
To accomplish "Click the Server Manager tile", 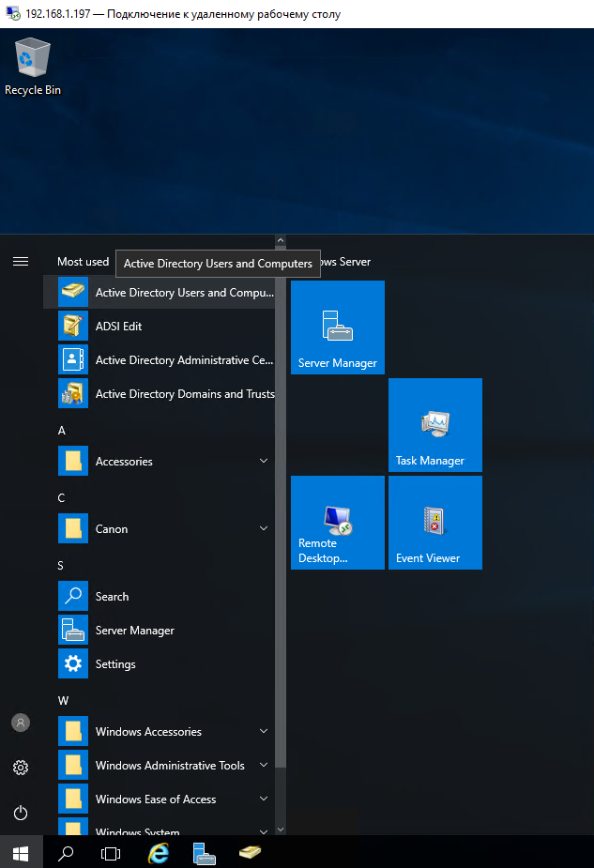I will coord(338,327).
